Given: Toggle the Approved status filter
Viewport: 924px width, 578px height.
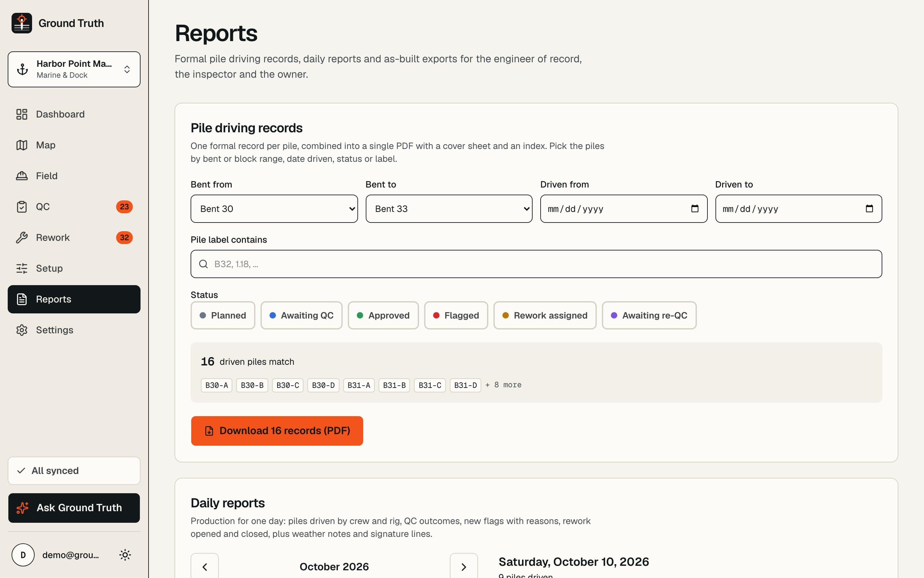Looking at the screenshot, I should [x=383, y=315].
